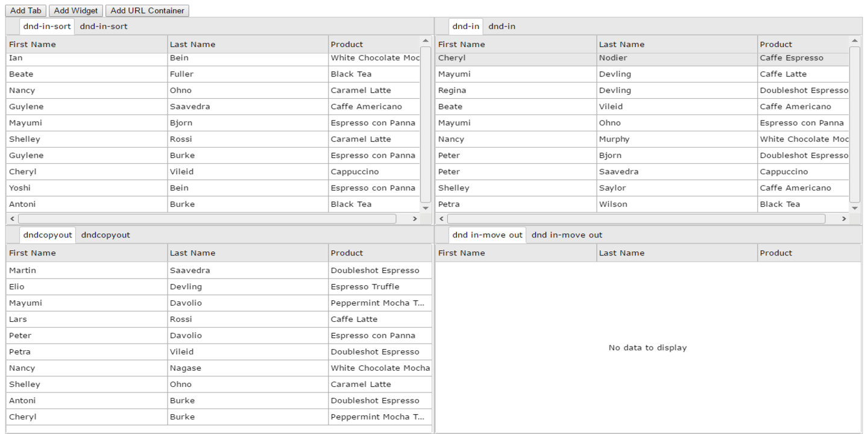This screenshot has height=434, width=868.
Task: Click the left arrow of the dnd-in horizontal scrollbar
Action: 441,219
